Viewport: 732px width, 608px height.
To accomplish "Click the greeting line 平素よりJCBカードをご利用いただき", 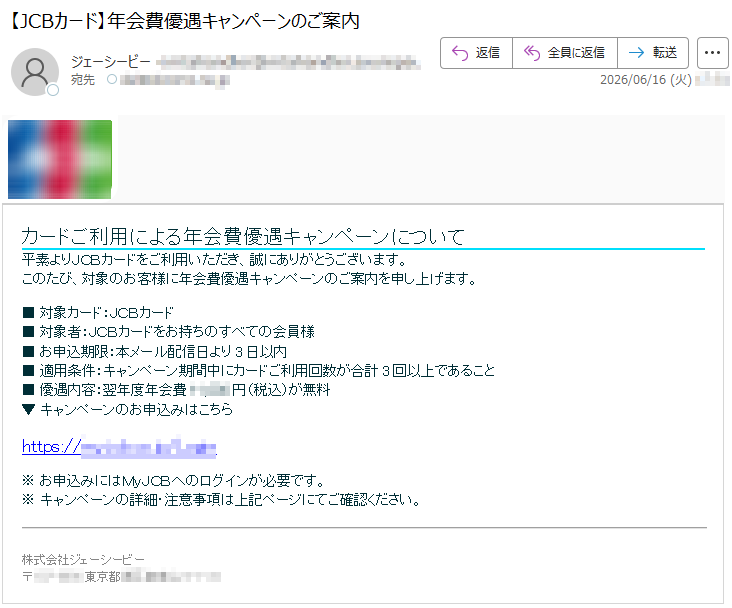I will 215,259.
